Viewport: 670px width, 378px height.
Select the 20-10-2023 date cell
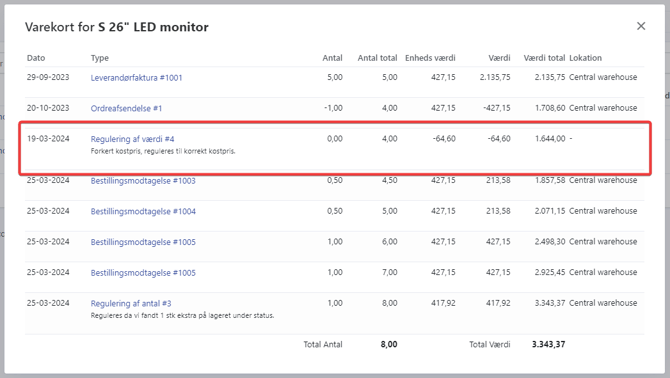pyautogui.click(x=48, y=108)
